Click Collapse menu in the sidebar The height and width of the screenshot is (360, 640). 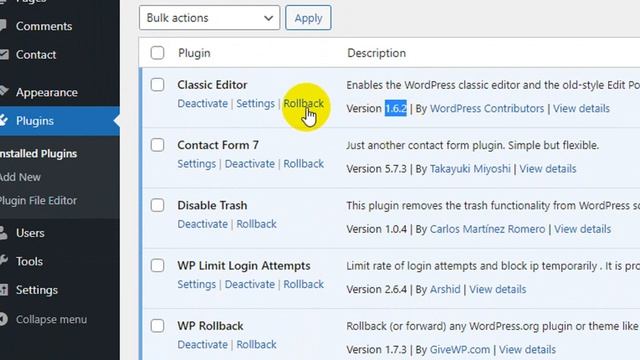click(51, 319)
